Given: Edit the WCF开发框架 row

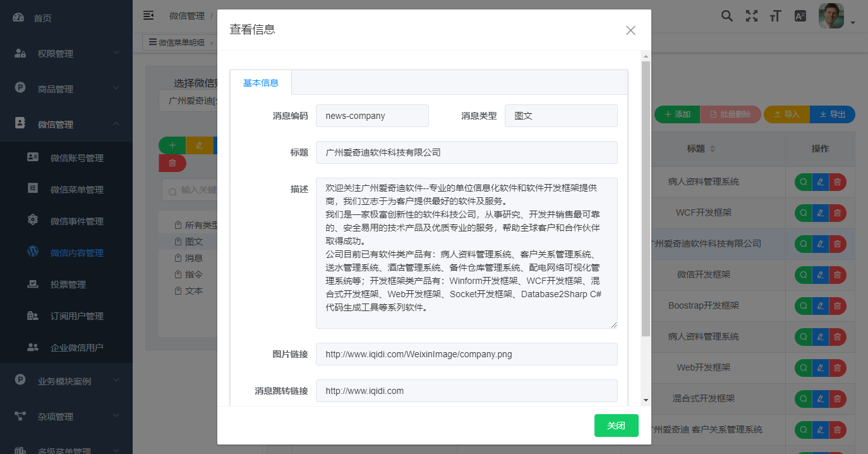Looking at the screenshot, I should (821, 212).
